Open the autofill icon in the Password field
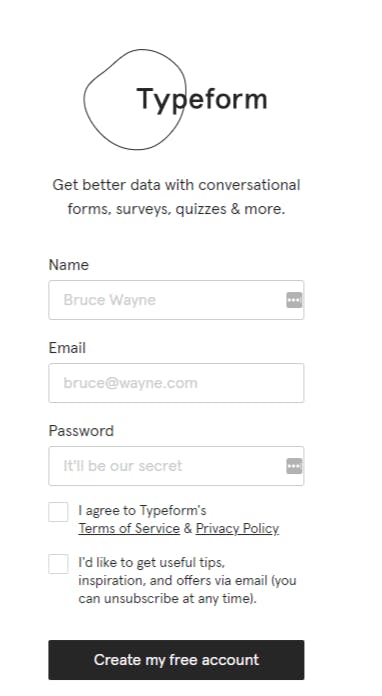382x696 pixels. [294, 466]
